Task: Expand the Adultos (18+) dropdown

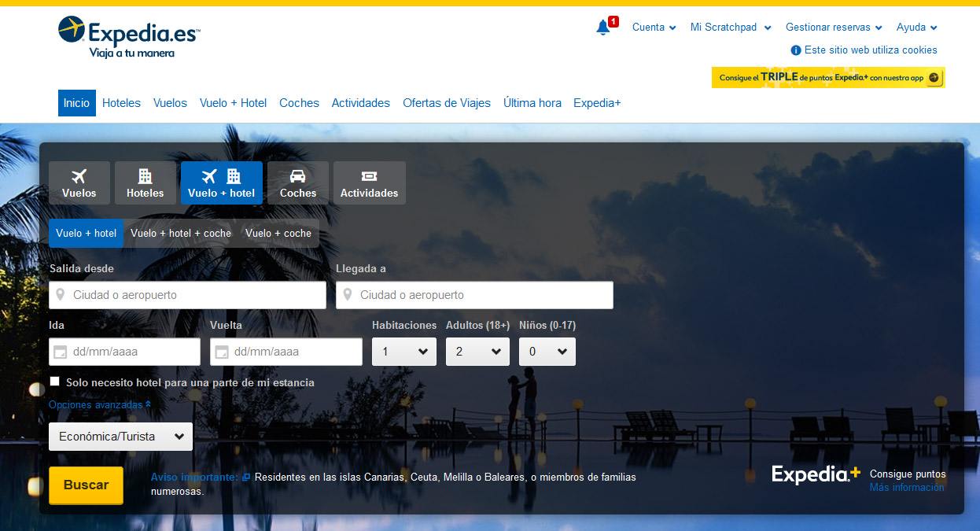Action: (477, 352)
